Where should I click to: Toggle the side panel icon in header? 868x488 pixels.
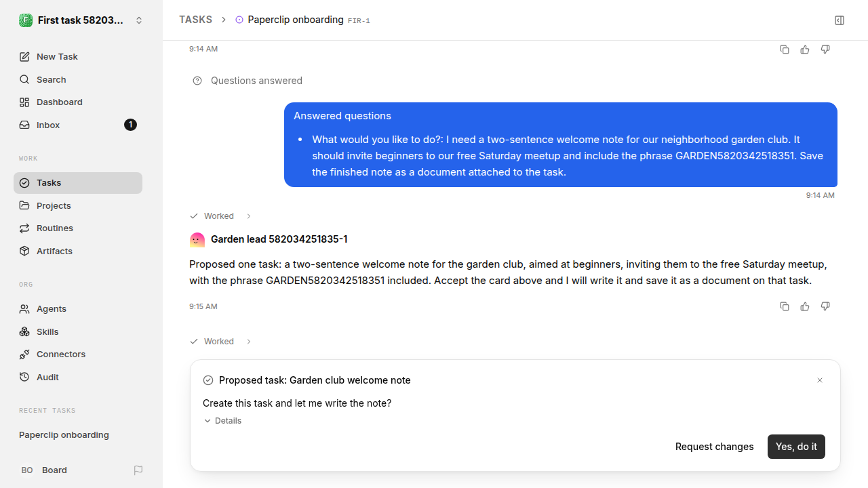[x=840, y=20]
